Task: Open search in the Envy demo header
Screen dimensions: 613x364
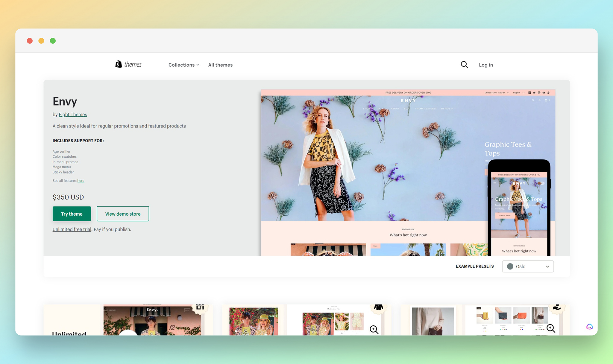Action: [533, 100]
